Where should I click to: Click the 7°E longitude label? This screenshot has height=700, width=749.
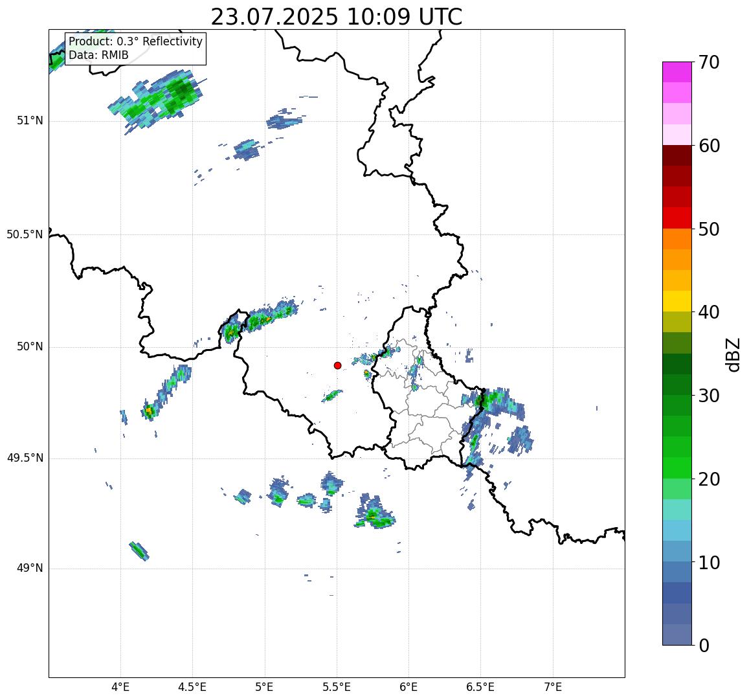coord(553,688)
